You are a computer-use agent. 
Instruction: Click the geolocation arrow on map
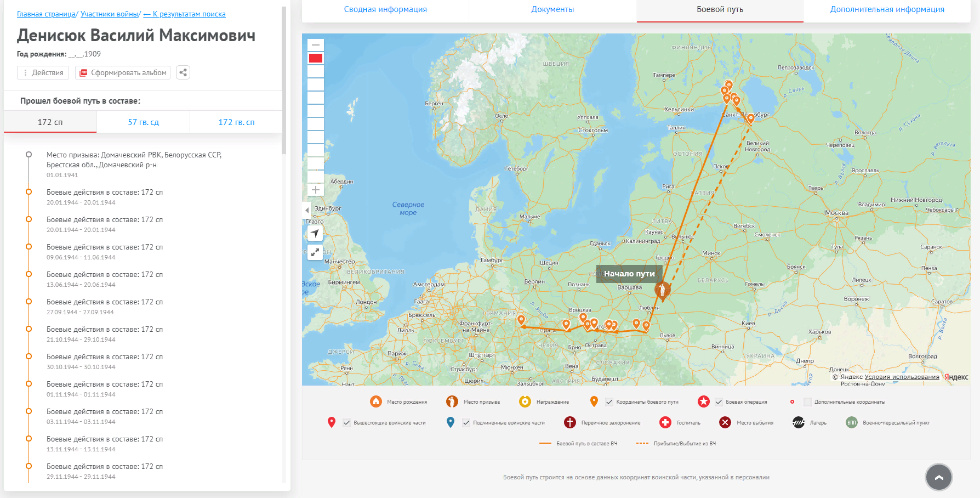[315, 233]
